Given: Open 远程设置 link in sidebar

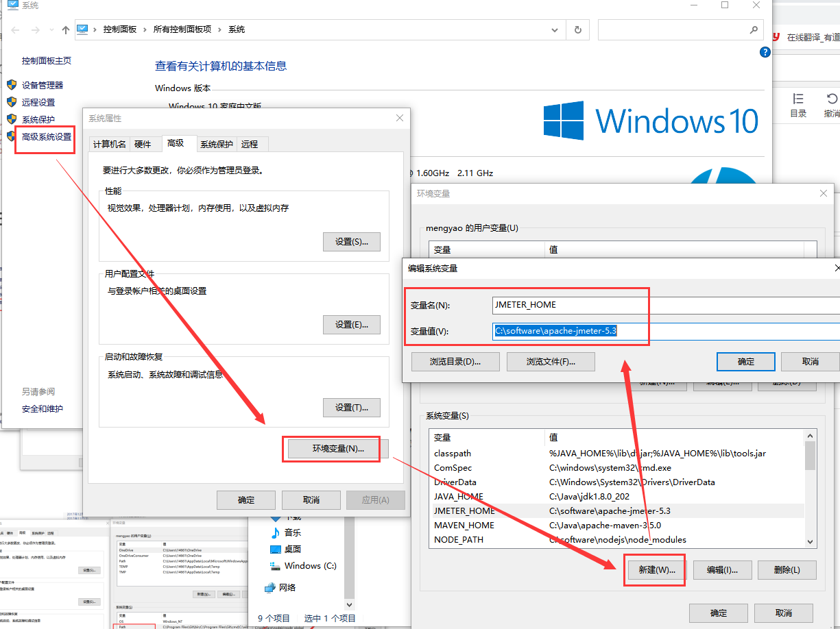Looking at the screenshot, I should point(38,102).
